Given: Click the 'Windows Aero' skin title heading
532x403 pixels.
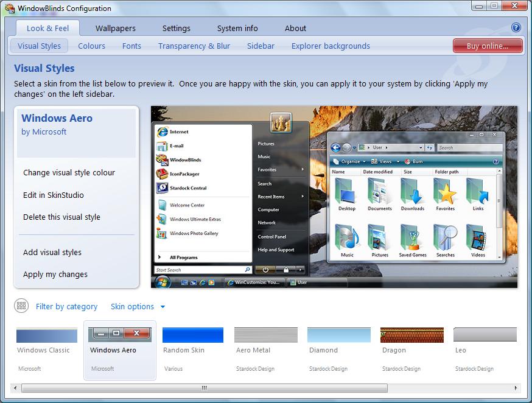Looking at the screenshot, I should [x=57, y=118].
